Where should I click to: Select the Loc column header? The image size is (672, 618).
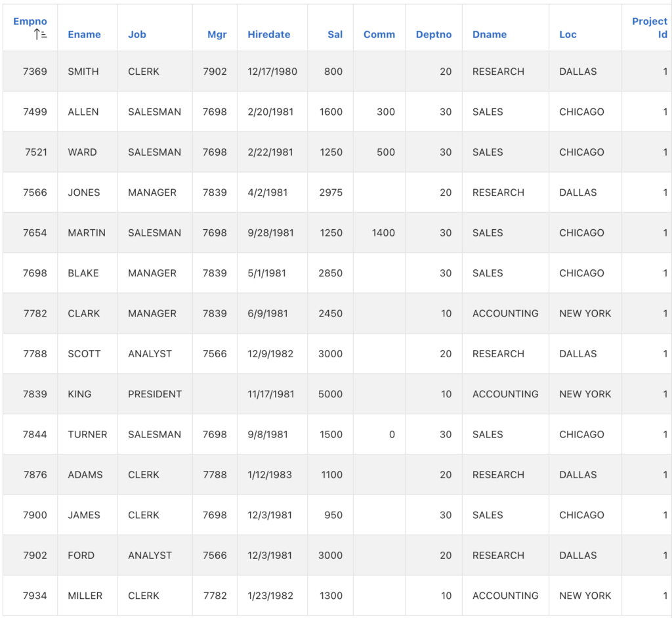point(568,35)
